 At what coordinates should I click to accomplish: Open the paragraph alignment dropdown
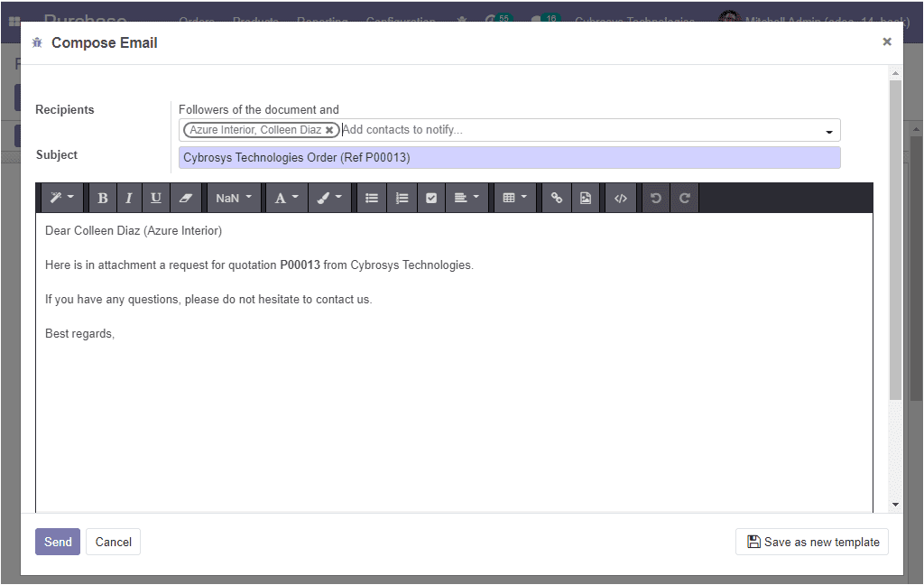click(467, 198)
